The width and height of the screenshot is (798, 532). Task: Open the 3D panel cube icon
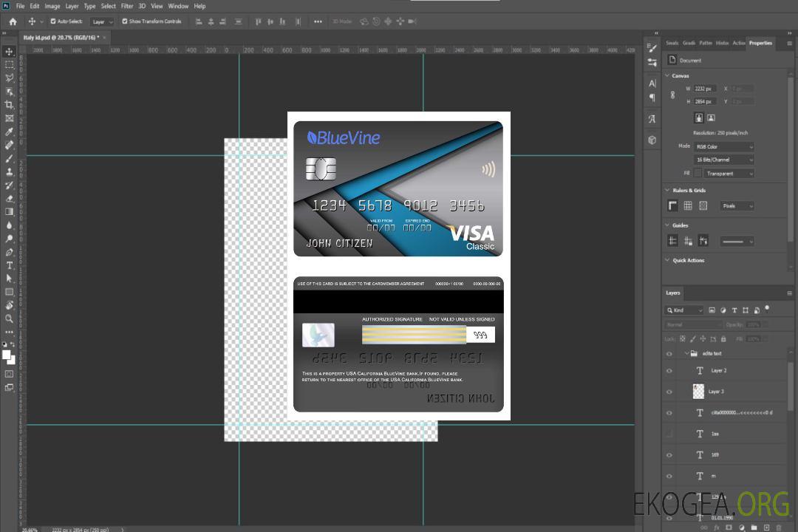point(652,140)
